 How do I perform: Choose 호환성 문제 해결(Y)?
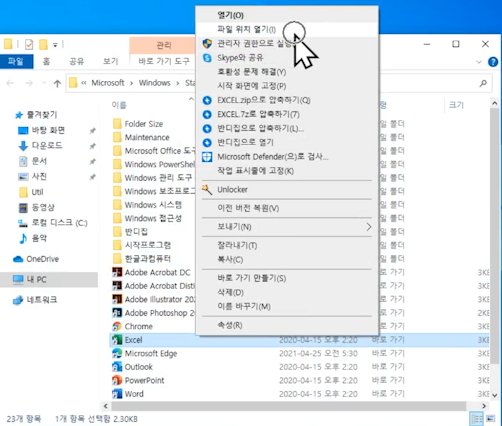click(x=287, y=72)
